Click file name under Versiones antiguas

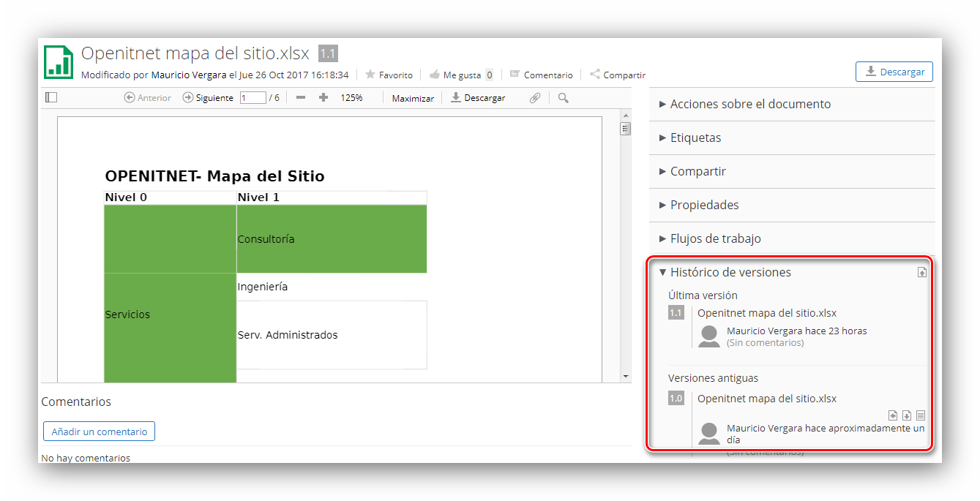tap(767, 399)
